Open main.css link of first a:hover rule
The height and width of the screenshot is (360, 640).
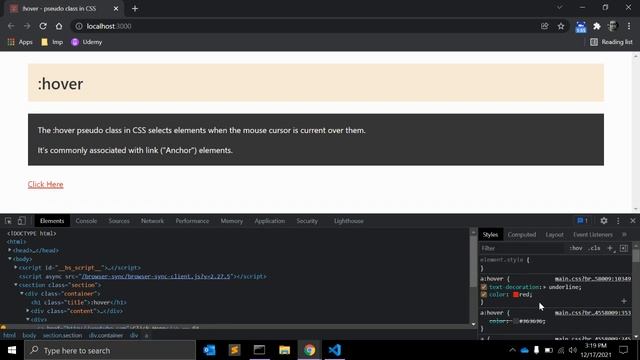tap(593, 279)
